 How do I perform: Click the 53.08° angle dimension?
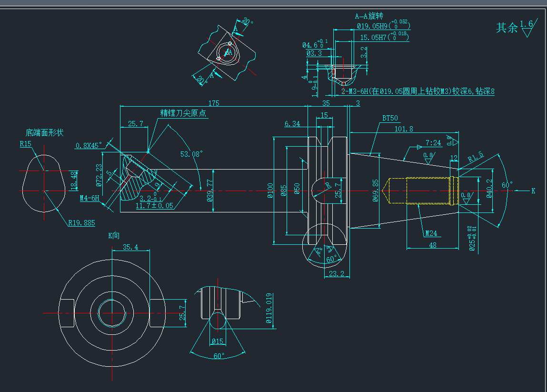191,154
